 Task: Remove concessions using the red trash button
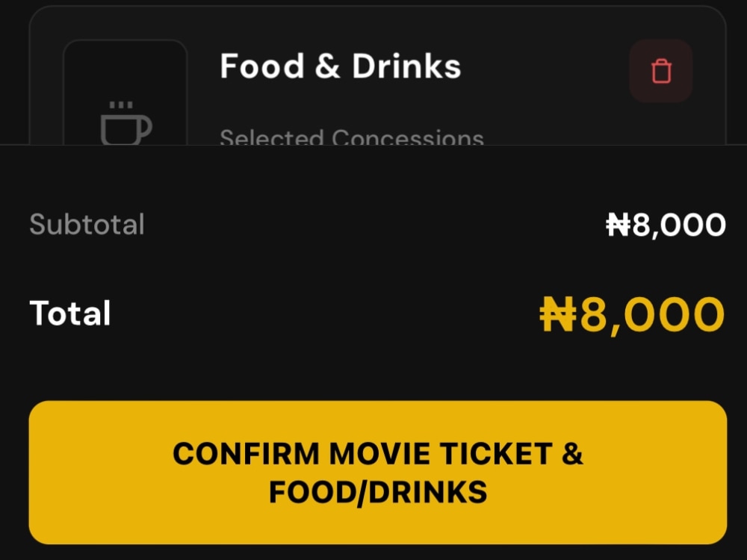pos(661,71)
